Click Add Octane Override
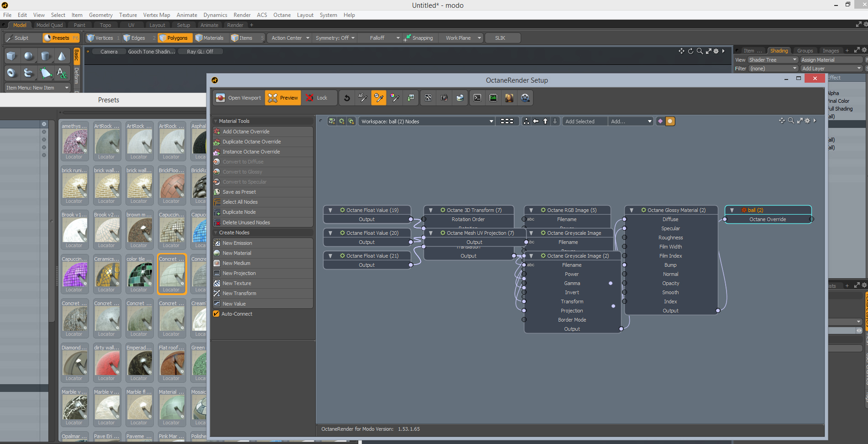 (x=263, y=132)
